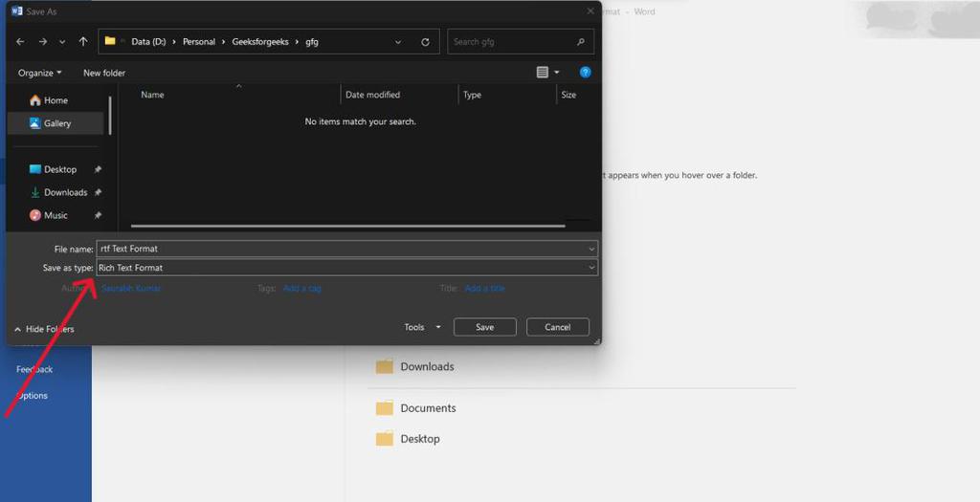This screenshot has height=502, width=980.
Task: Go up one folder level arrow
Action: [x=83, y=42]
